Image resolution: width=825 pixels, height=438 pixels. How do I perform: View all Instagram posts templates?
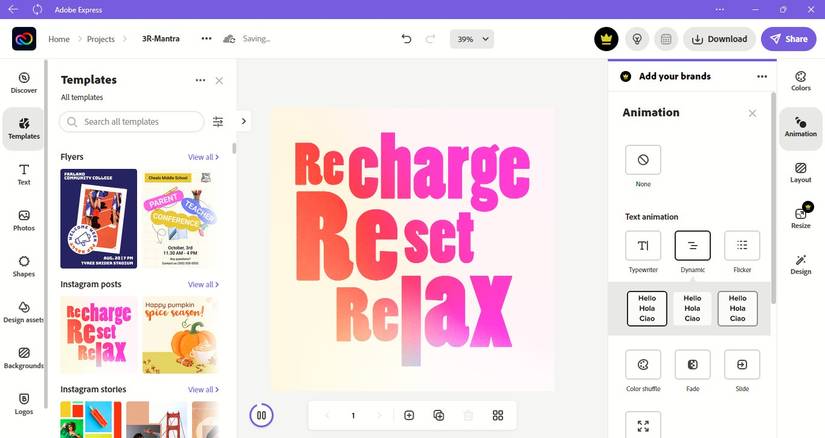click(x=203, y=284)
